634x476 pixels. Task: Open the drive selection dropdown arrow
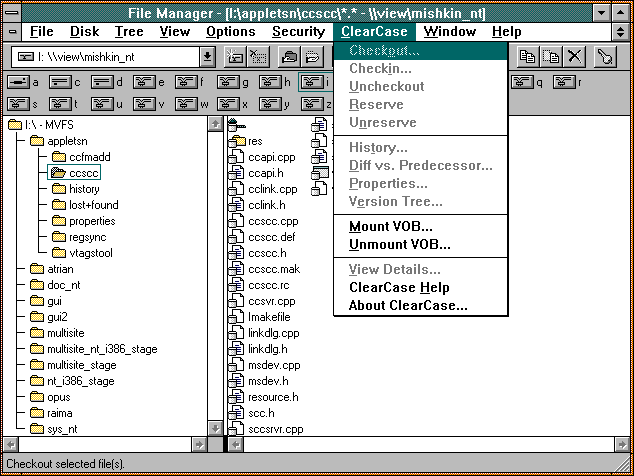pyautogui.click(x=207, y=57)
